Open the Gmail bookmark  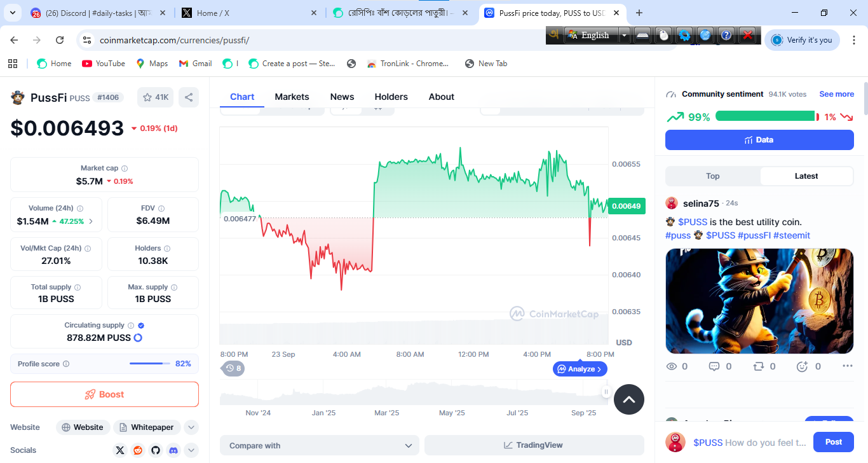[x=196, y=64]
